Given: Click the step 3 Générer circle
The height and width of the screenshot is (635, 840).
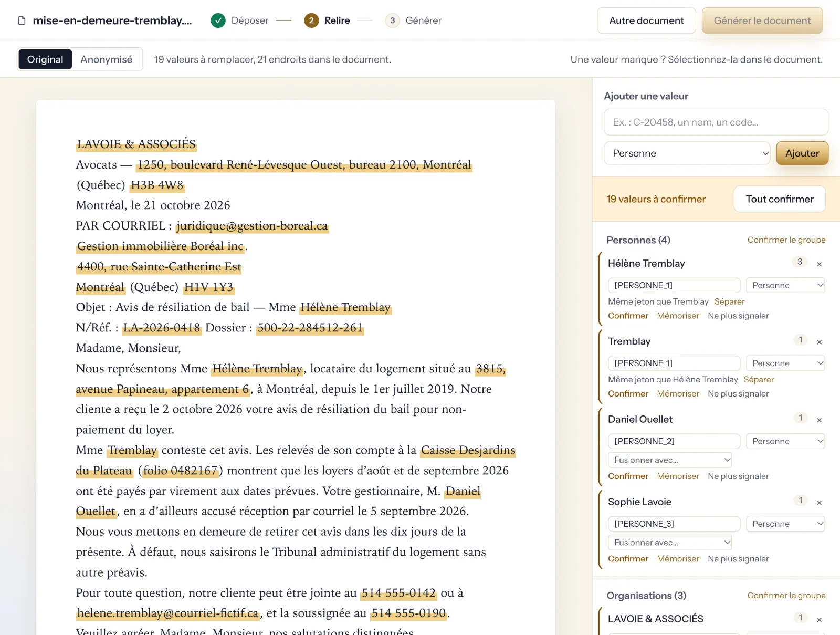Looking at the screenshot, I should pos(392,20).
